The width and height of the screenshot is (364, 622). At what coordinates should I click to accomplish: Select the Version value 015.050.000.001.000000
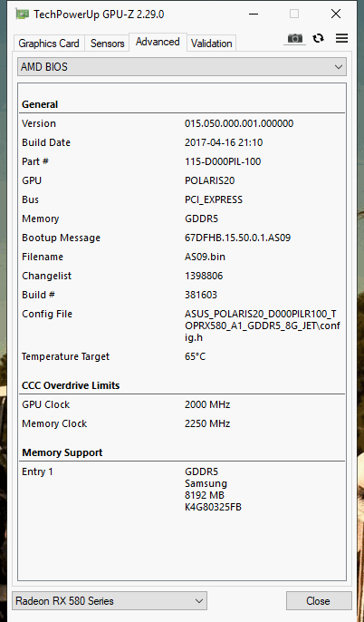239,123
